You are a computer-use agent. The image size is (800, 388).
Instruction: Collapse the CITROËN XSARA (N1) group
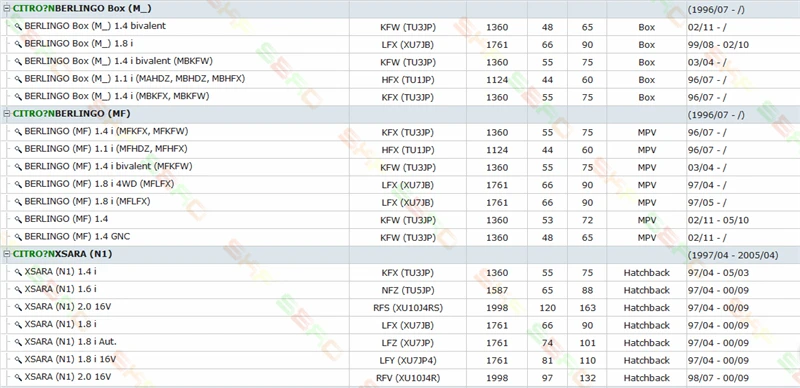7,254
